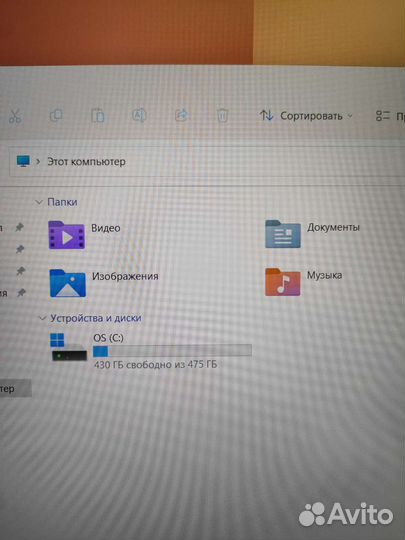Select the Музыка folder label
Screen dimensions: 405x540
click(324, 275)
